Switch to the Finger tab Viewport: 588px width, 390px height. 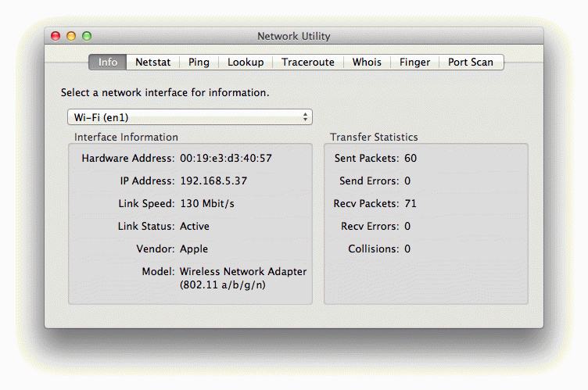tap(414, 62)
